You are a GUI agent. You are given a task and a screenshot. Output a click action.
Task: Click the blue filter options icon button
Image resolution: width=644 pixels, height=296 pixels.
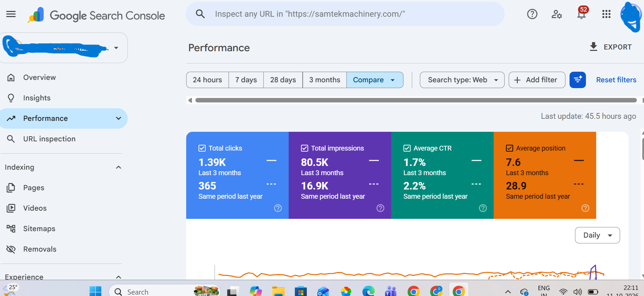coord(578,80)
